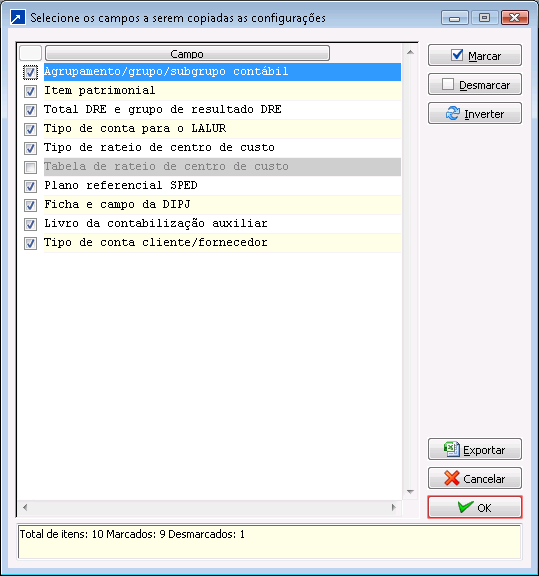Screen dimensions: 539x576
Task: Uncheck Tipo de conta para o LALUR
Action: click(30, 129)
